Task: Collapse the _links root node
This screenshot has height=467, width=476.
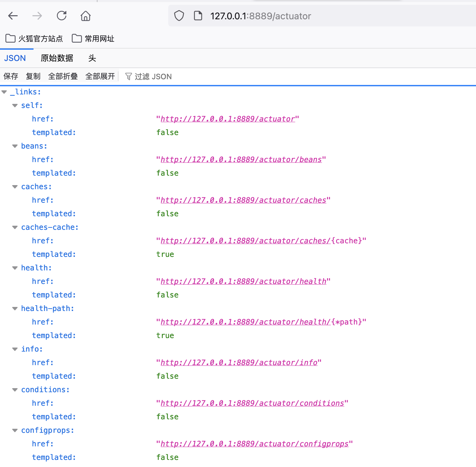Action: [x=4, y=92]
